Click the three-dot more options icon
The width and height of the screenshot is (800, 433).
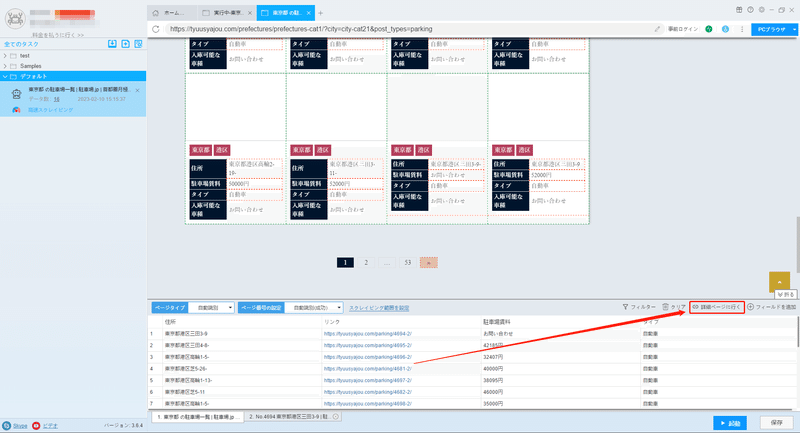(x=742, y=29)
